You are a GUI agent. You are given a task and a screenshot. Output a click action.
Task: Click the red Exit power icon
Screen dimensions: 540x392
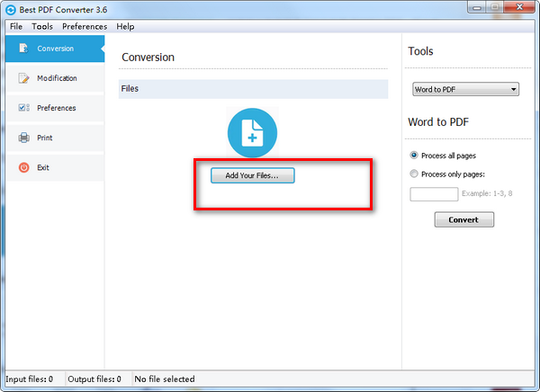(23, 167)
